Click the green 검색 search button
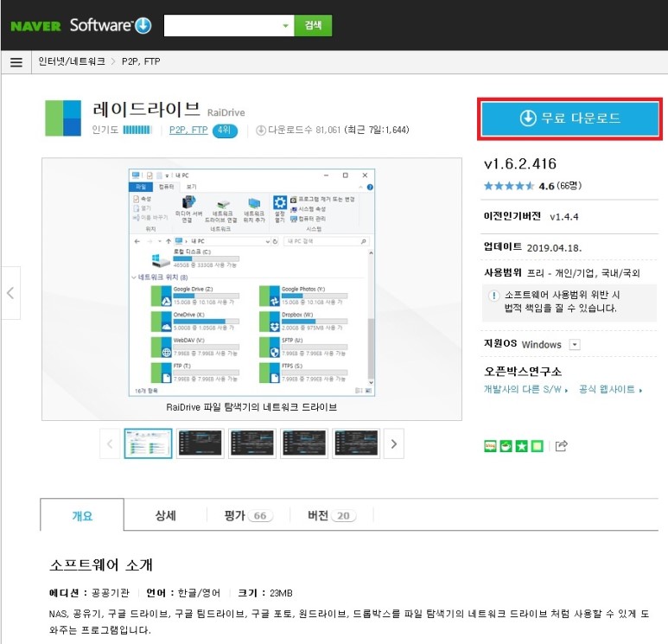This screenshot has width=668, height=644. pyautogui.click(x=313, y=26)
